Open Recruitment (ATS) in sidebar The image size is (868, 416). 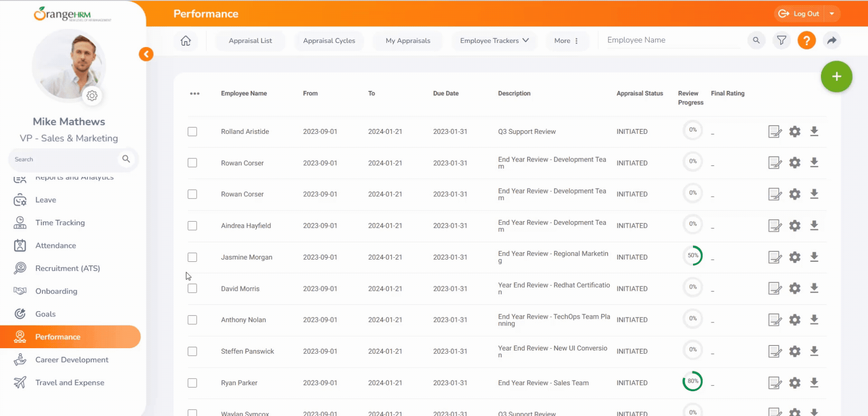coord(67,269)
